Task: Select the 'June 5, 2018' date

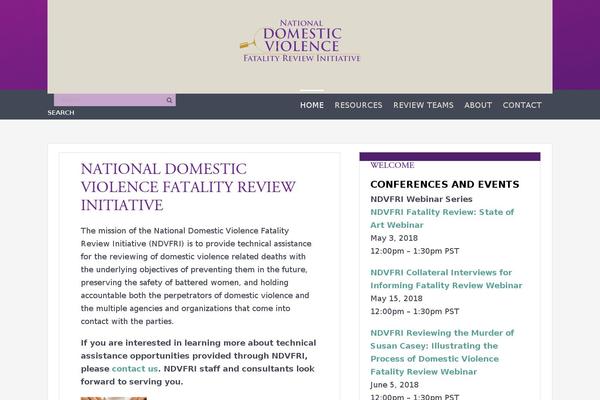Action: pos(395,385)
